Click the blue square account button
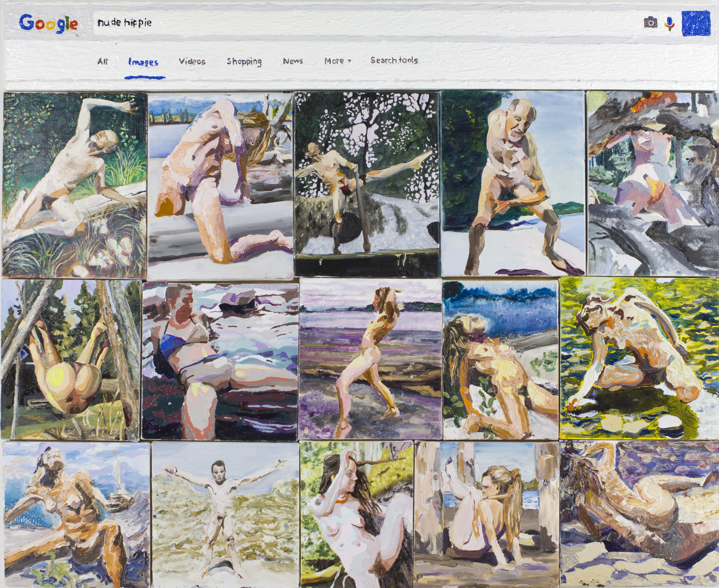 [x=696, y=23]
